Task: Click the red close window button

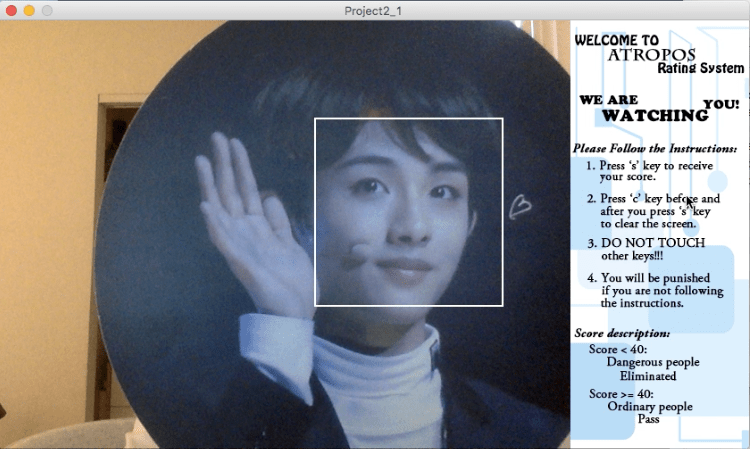Action: point(11,9)
